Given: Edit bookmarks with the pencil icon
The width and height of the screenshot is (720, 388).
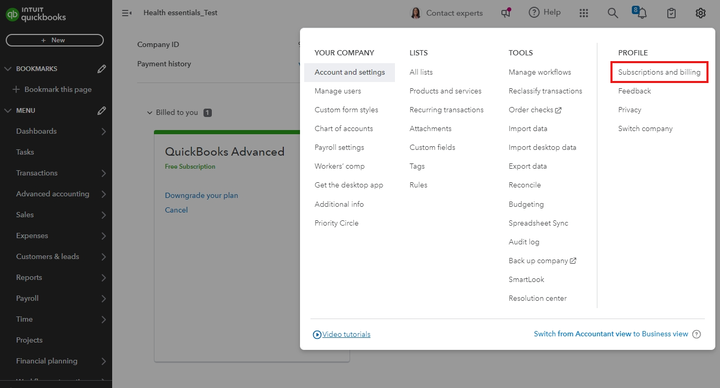Looking at the screenshot, I should coord(101,69).
